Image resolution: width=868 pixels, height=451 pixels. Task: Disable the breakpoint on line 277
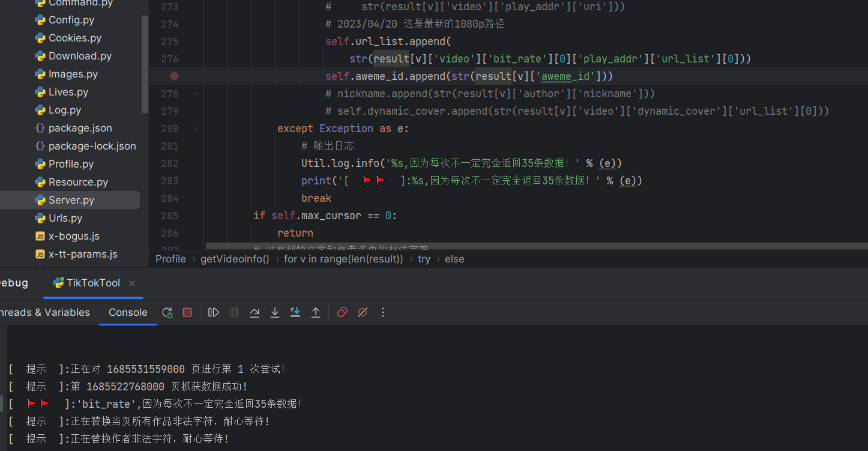click(174, 76)
